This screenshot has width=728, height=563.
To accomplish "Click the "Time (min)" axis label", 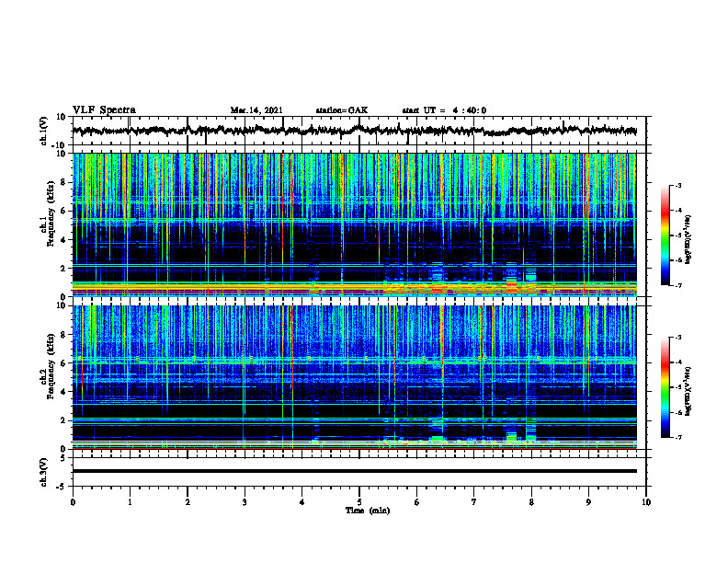I will tap(368, 511).
